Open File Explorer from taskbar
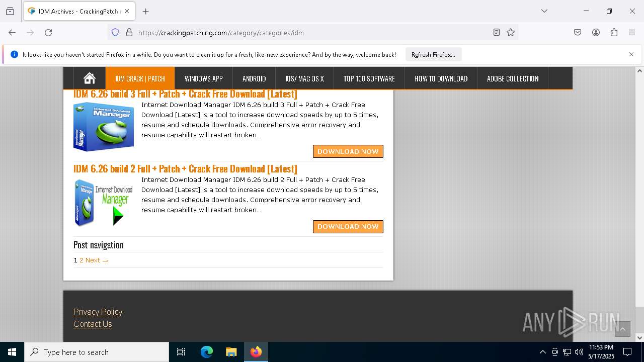This screenshot has height=362, width=644. (x=231, y=352)
